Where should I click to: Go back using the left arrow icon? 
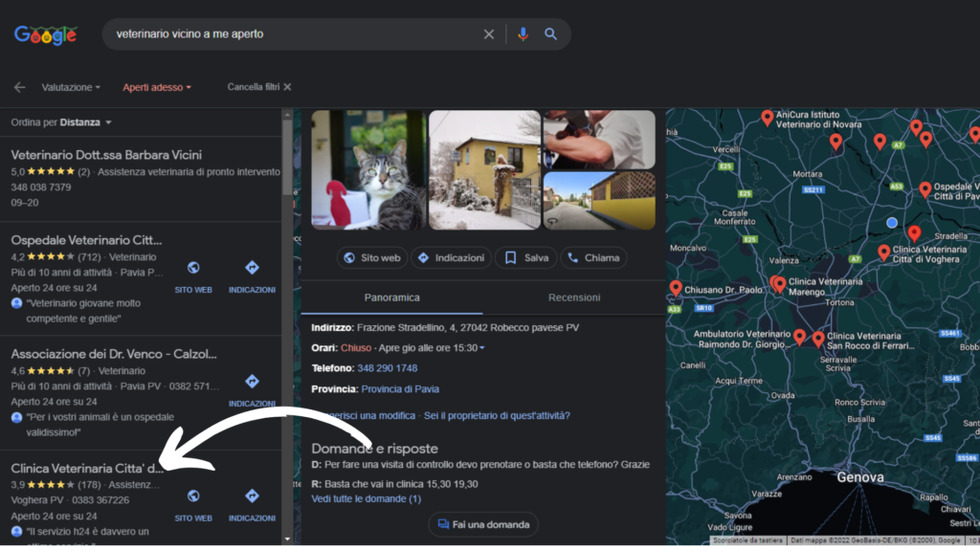tap(19, 87)
